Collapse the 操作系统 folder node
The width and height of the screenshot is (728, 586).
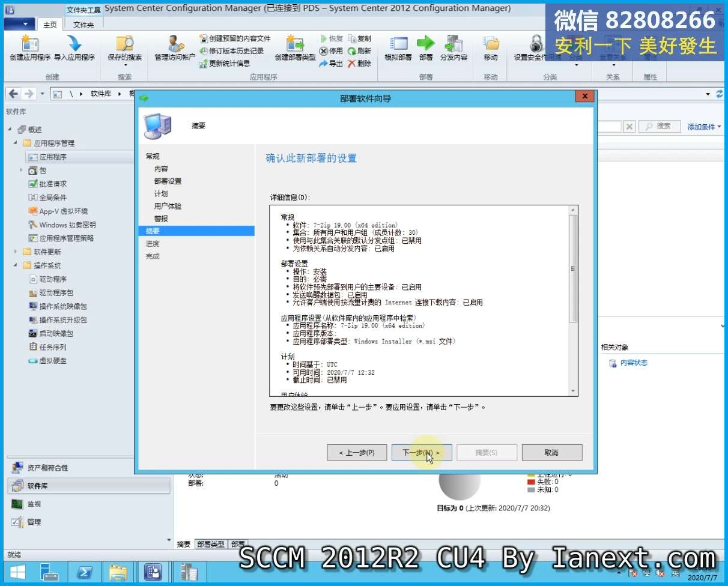tap(16, 265)
